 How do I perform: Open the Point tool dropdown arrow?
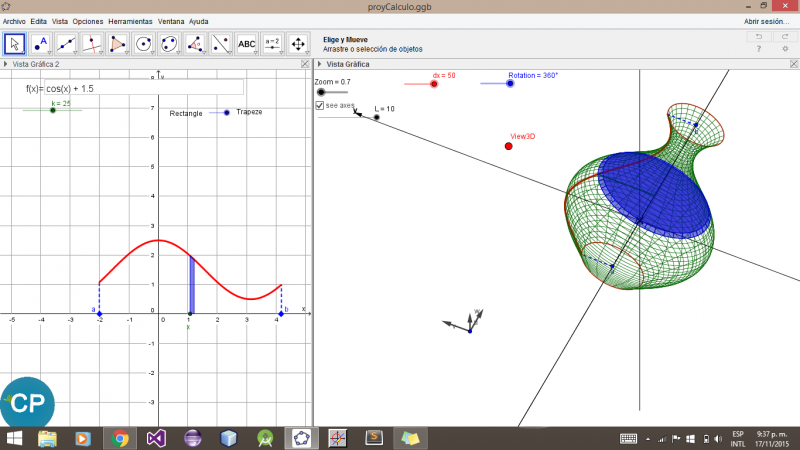point(49,53)
